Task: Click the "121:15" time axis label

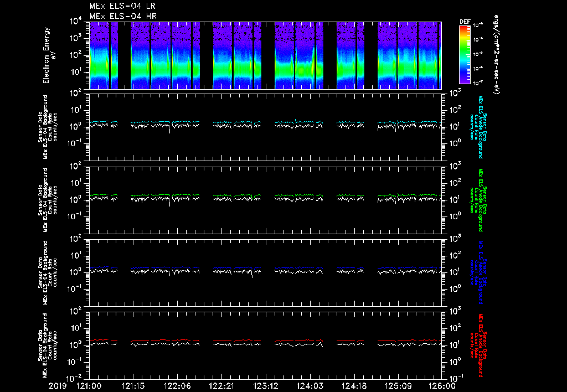Action: (x=133, y=386)
